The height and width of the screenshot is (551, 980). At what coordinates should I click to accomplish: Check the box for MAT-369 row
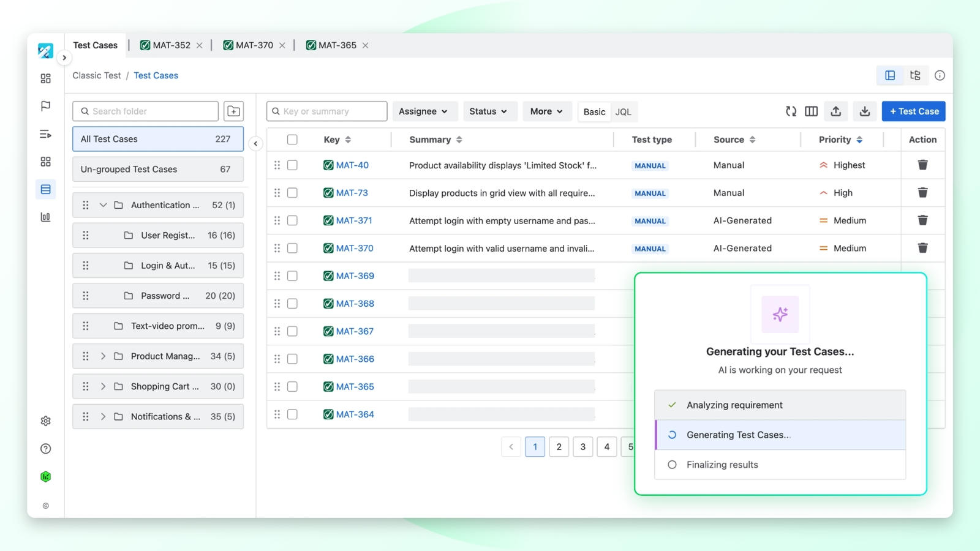click(292, 275)
